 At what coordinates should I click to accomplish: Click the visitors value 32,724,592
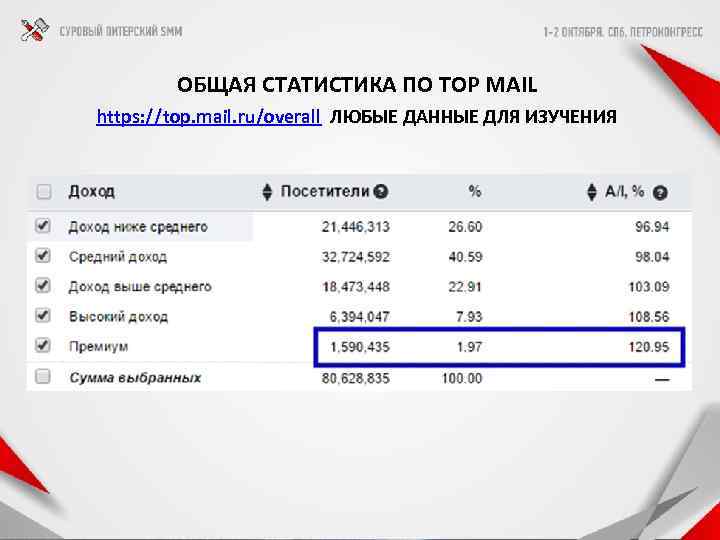pyautogui.click(x=355, y=257)
